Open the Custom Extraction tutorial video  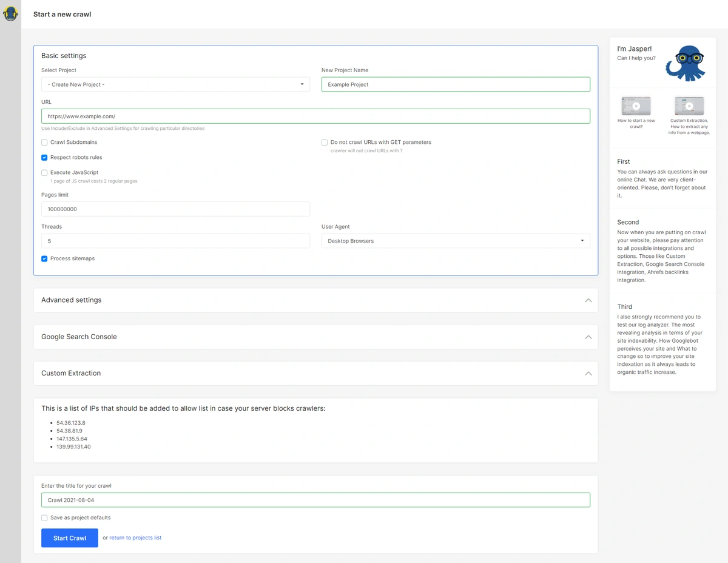(689, 105)
